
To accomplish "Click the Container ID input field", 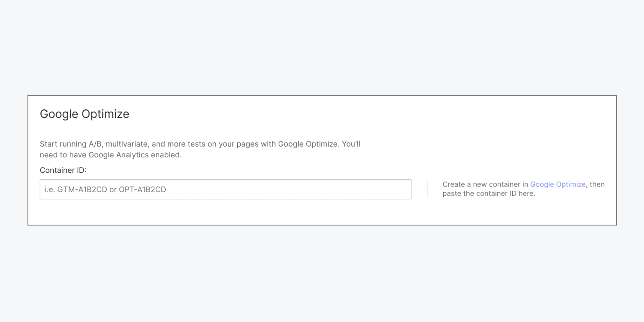I will [x=226, y=189].
